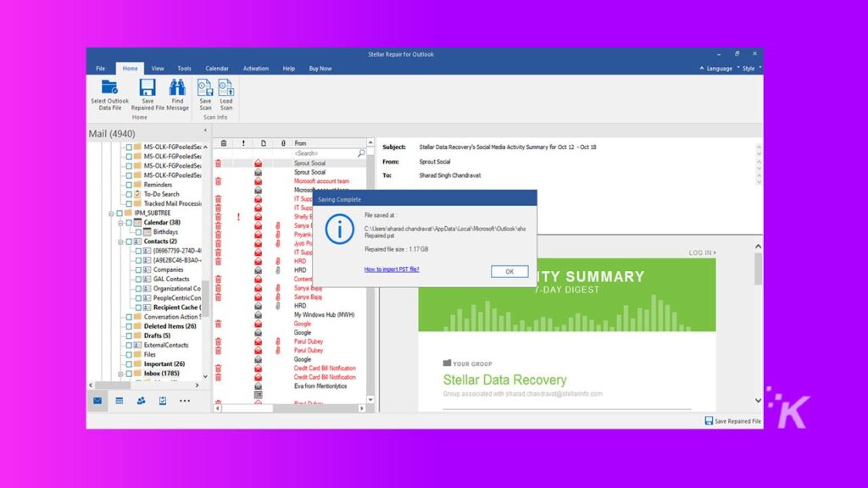Open the Style dropdown

click(748, 69)
